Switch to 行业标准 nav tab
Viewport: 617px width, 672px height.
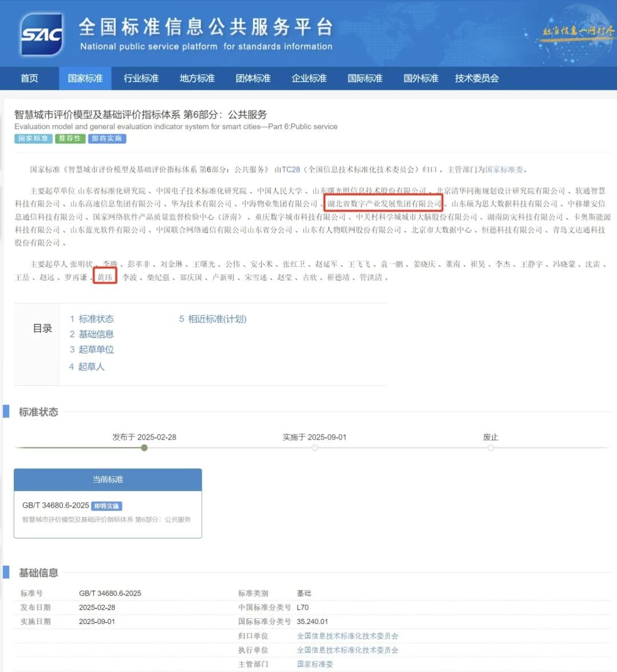141,78
